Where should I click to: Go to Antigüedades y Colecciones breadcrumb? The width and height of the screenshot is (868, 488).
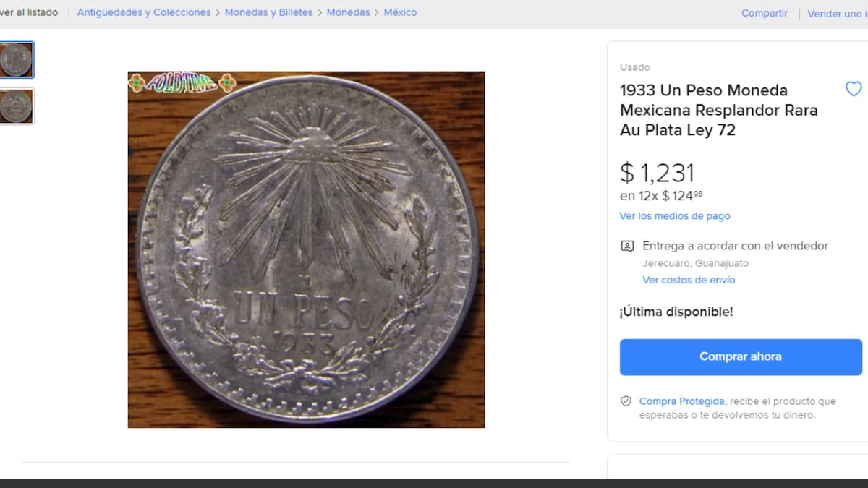click(144, 12)
